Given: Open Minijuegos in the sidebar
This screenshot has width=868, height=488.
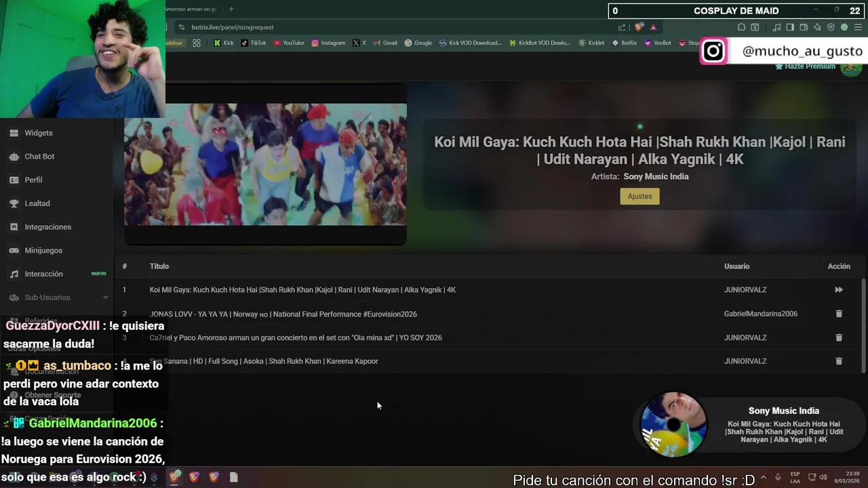Looking at the screenshot, I should (43, 251).
